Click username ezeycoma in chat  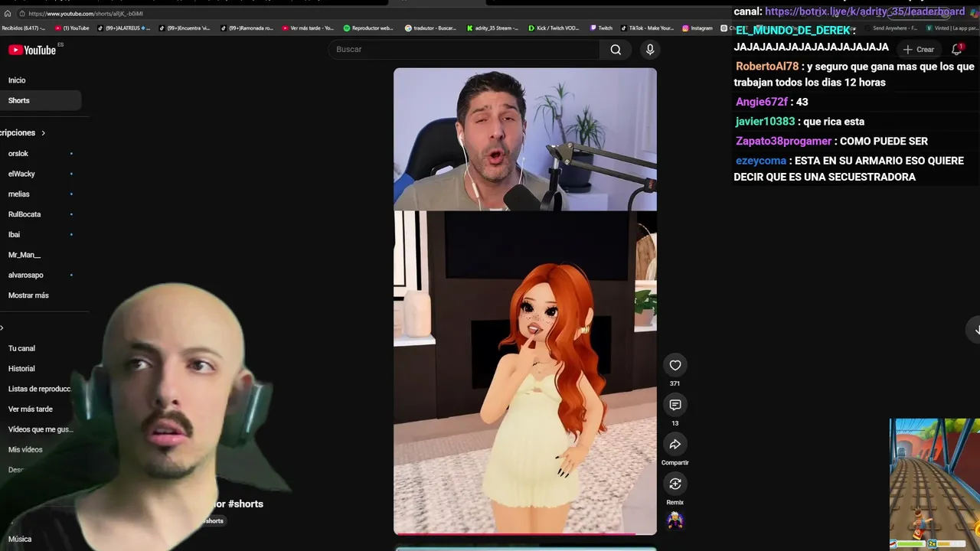(761, 161)
